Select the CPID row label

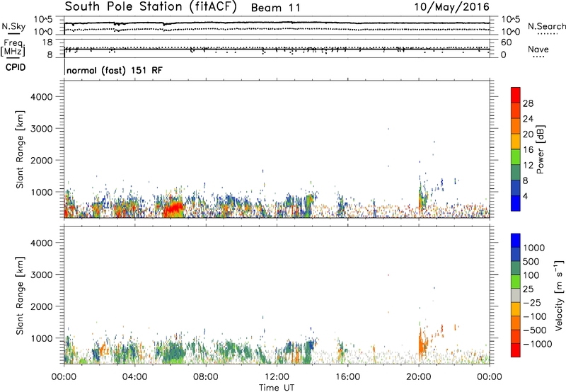point(16,67)
